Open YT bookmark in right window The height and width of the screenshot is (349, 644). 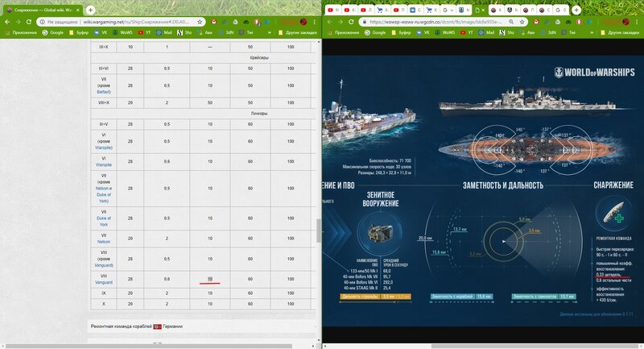(x=467, y=32)
